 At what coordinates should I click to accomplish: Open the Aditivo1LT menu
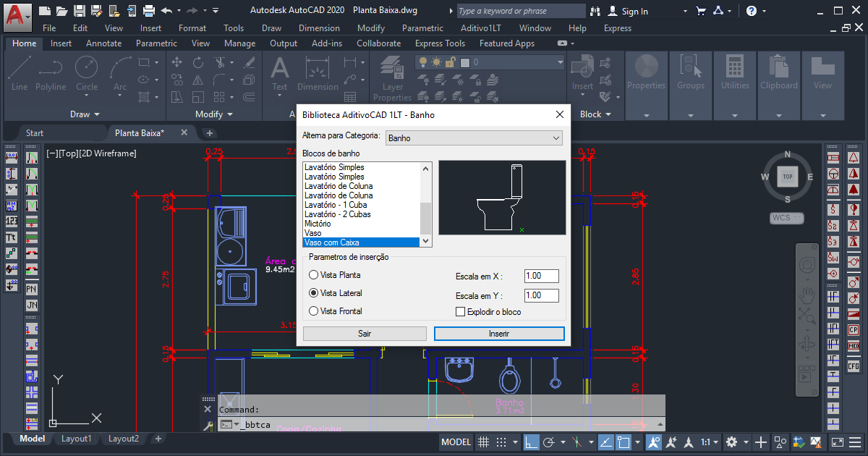click(481, 28)
